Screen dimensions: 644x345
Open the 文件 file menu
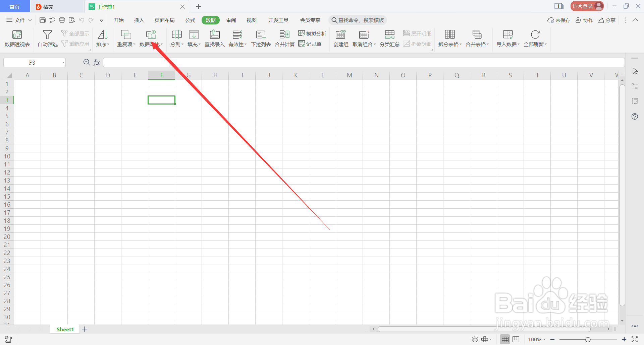point(19,20)
